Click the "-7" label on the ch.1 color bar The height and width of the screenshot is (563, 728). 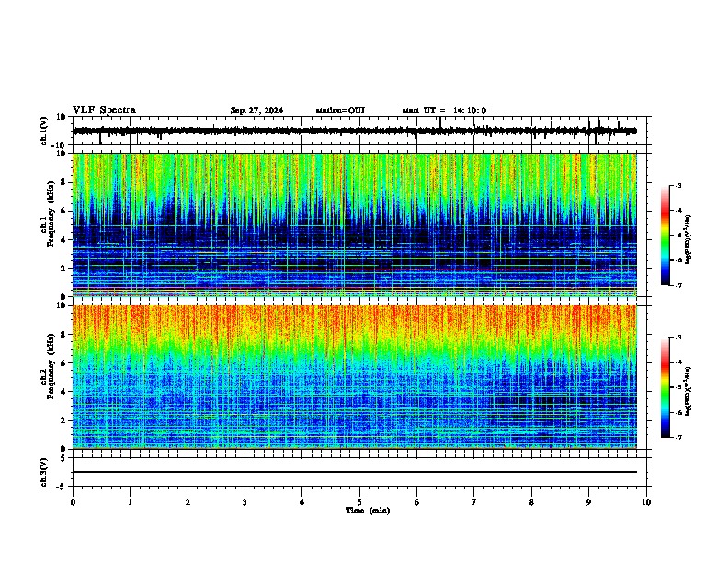[677, 285]
